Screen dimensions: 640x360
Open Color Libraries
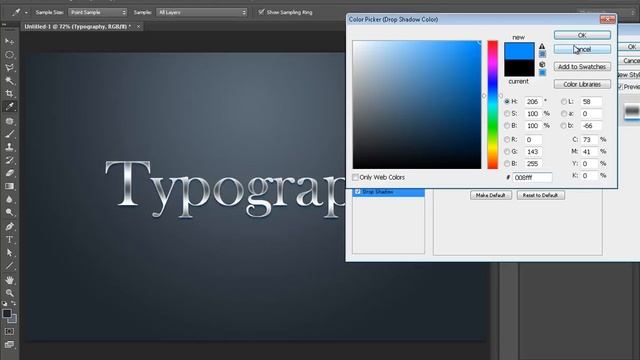582,84
